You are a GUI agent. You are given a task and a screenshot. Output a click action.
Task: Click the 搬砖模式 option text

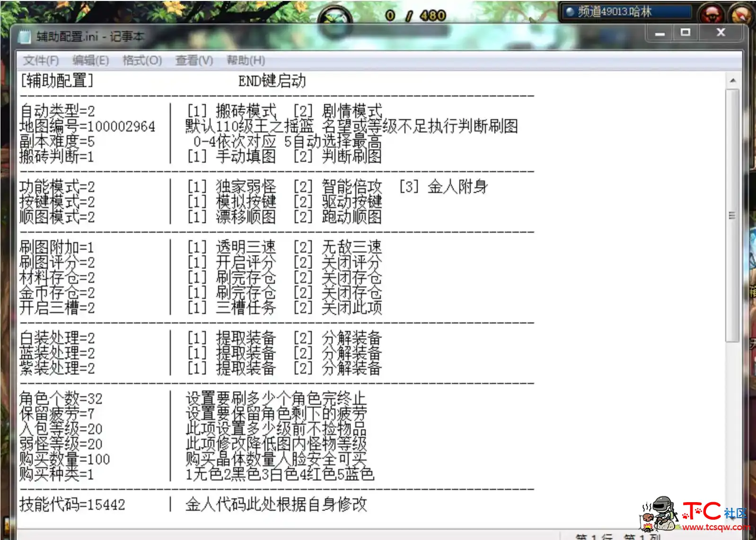[246, 111]
